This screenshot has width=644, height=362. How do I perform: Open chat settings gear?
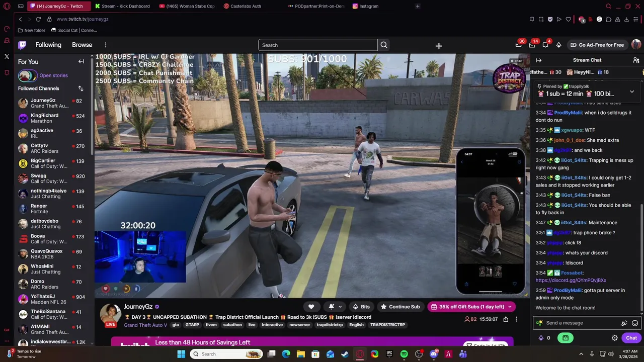tap(615, 338)
